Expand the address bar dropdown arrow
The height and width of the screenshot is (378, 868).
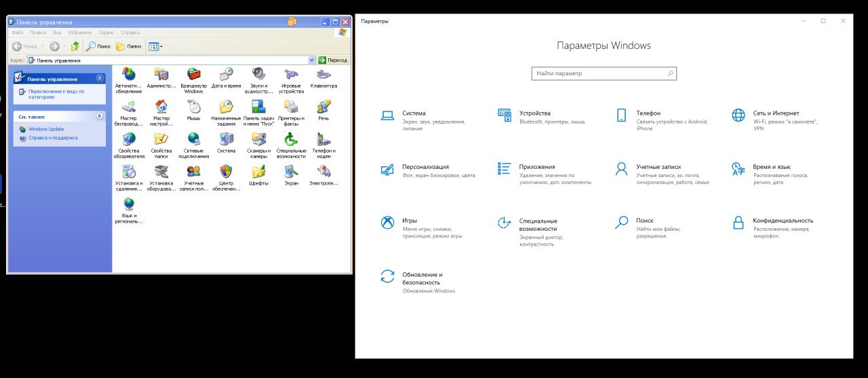[312, 60]
